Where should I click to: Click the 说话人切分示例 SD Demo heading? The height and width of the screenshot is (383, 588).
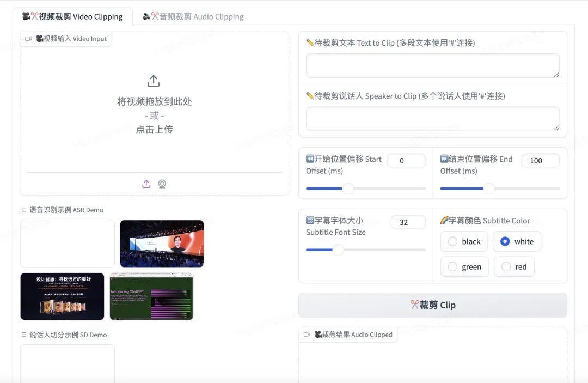68,335
